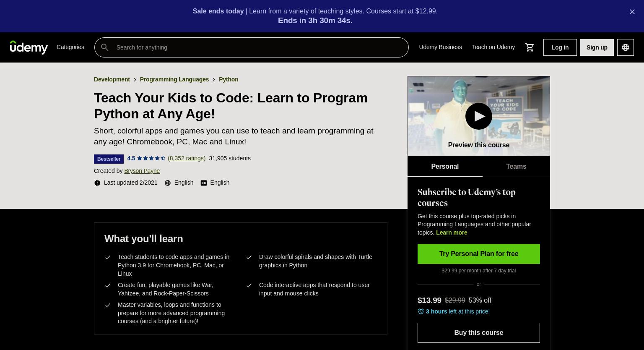Click the search magnifier icon
644x350 pixels.
[x=105, y=47]
